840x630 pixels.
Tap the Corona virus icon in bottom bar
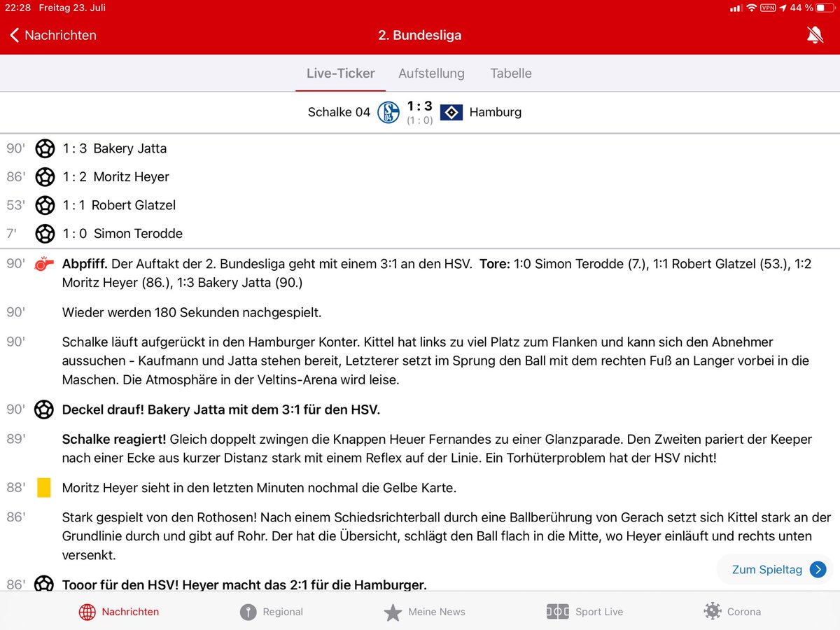click(713, 611)
